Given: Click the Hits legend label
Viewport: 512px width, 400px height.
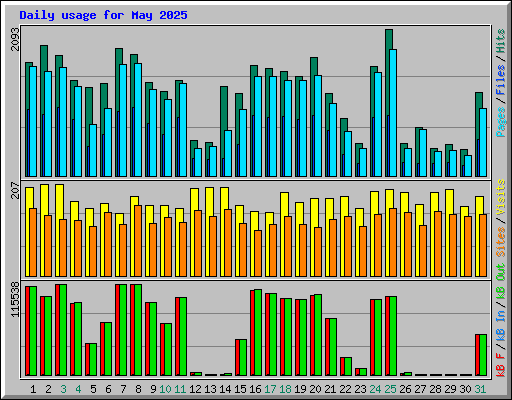Looking at the screenshot, I should pos(501,41).
